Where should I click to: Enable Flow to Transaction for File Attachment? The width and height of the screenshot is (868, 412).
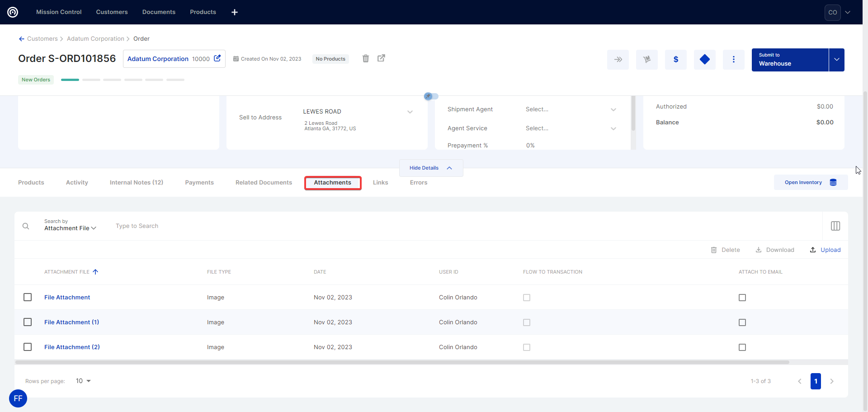point(527,298)
